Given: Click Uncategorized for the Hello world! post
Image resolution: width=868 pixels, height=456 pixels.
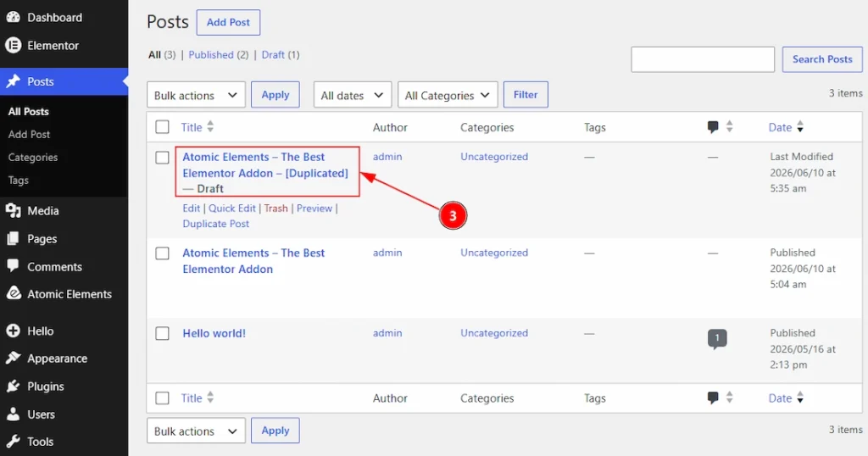Looking at the screenshot, I should coord(494,333).
